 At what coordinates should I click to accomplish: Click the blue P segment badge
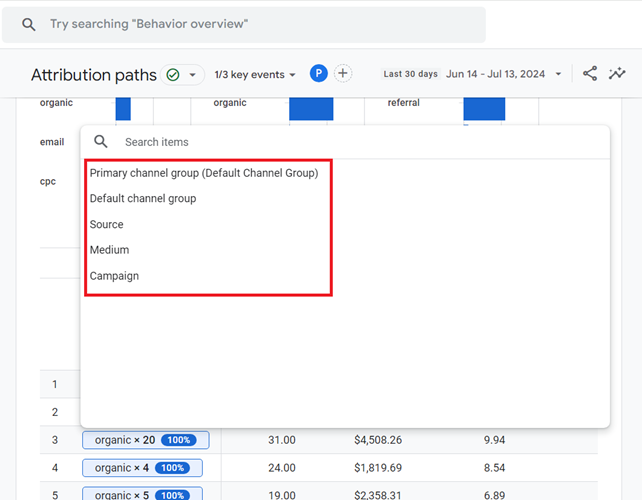(319, 74)
